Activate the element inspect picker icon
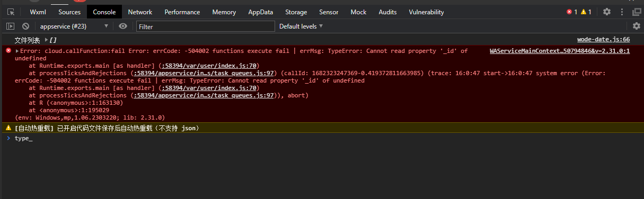The width and height of the screenshot is (644, 199). pyautogui.click(x=11, y=12)
